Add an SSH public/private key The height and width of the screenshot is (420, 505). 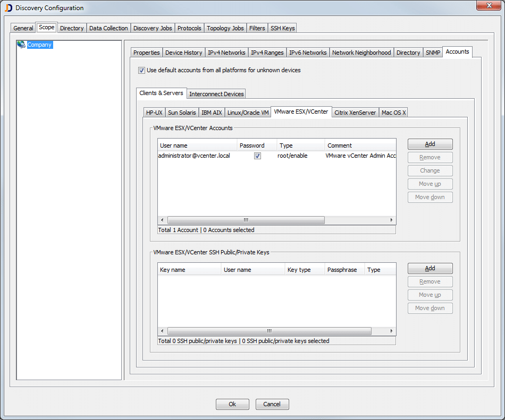pos(430,268)
